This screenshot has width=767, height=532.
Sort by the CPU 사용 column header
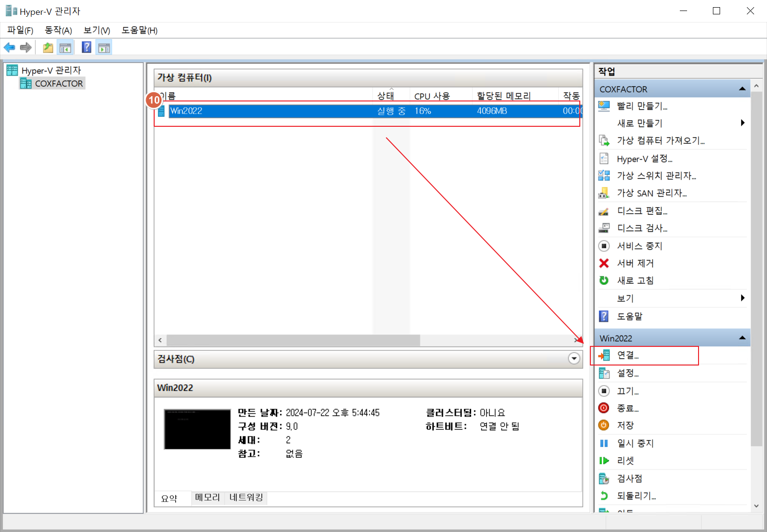(441, 96)
